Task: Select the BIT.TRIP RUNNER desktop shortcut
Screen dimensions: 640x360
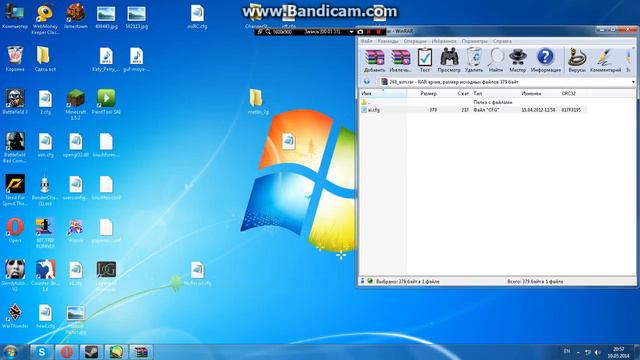Action: [45, 233]
